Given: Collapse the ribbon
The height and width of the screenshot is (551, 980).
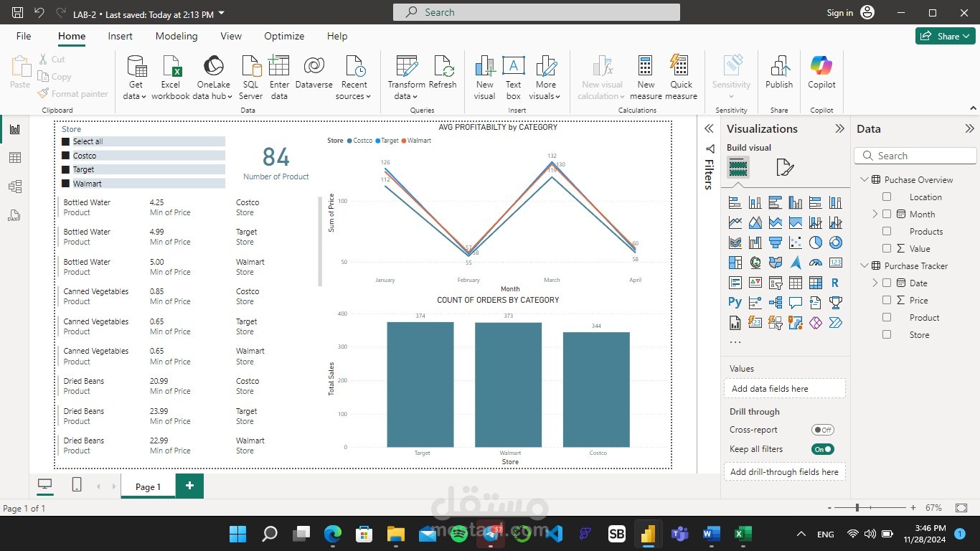Looking at the screenshot, I should 972,108.
